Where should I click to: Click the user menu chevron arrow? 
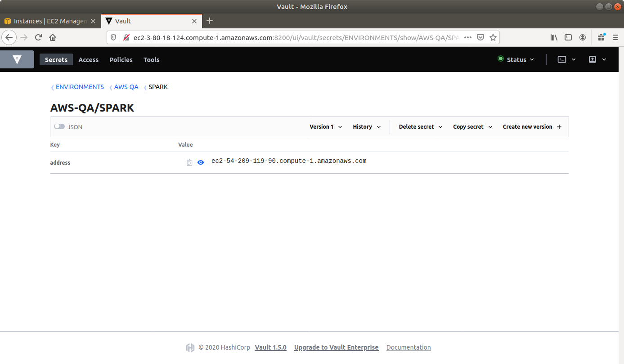coord(604,59)
